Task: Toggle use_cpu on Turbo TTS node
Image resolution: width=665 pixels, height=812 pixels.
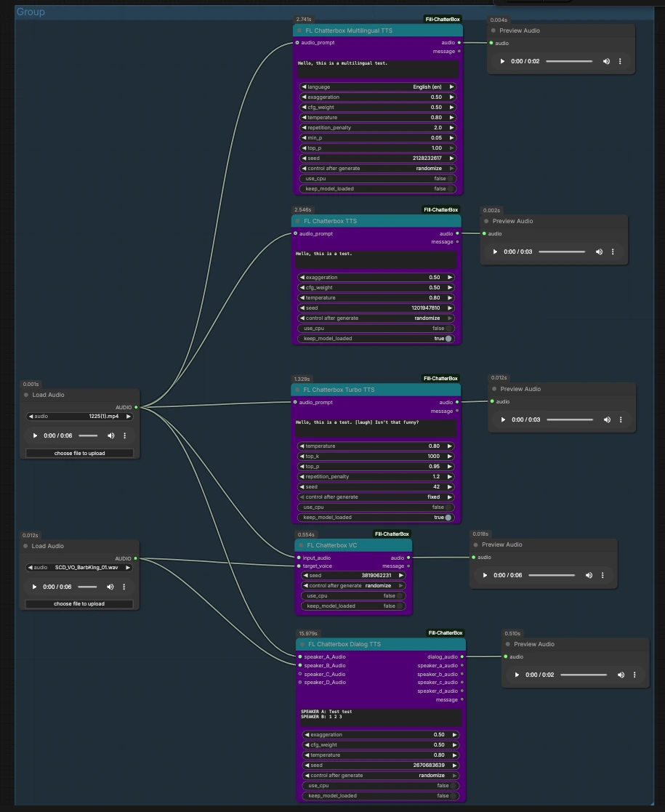Action: point(376,507)
